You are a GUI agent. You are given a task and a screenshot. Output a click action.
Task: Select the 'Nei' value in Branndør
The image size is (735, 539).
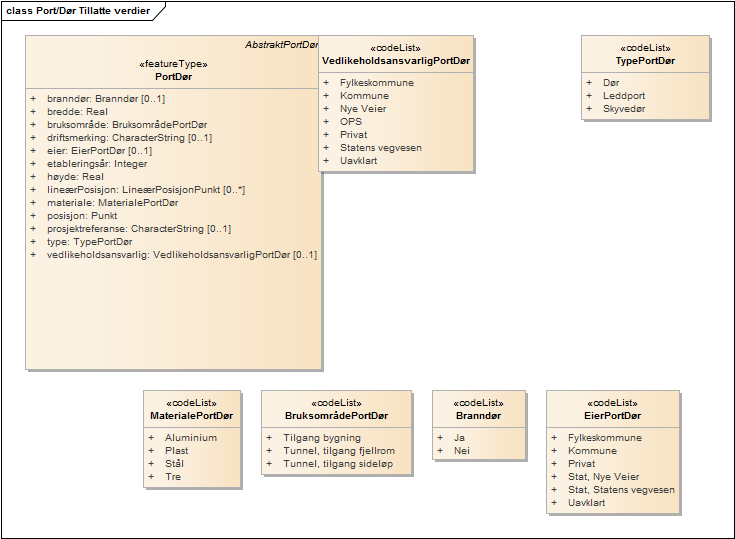click(x=462, y=451)
